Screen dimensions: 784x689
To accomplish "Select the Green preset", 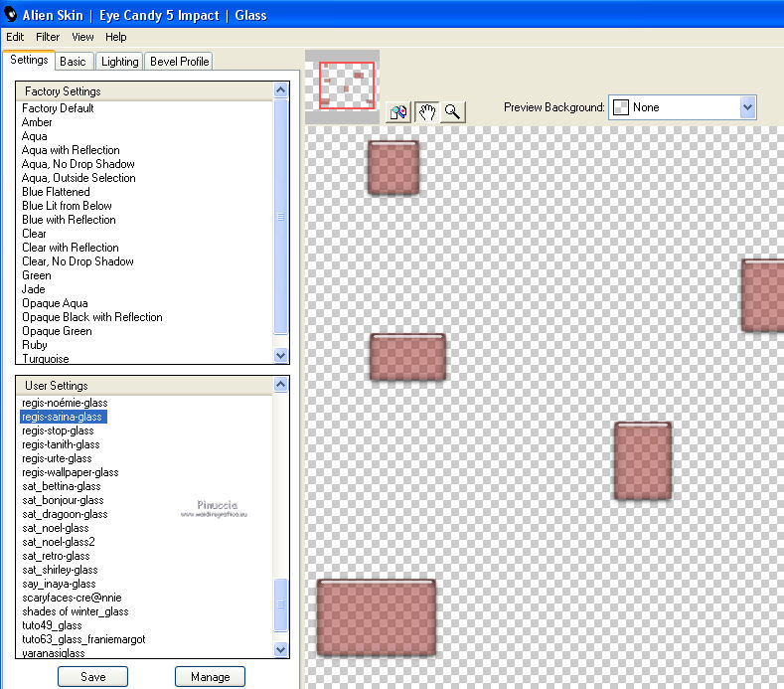I will coord(37,275).
